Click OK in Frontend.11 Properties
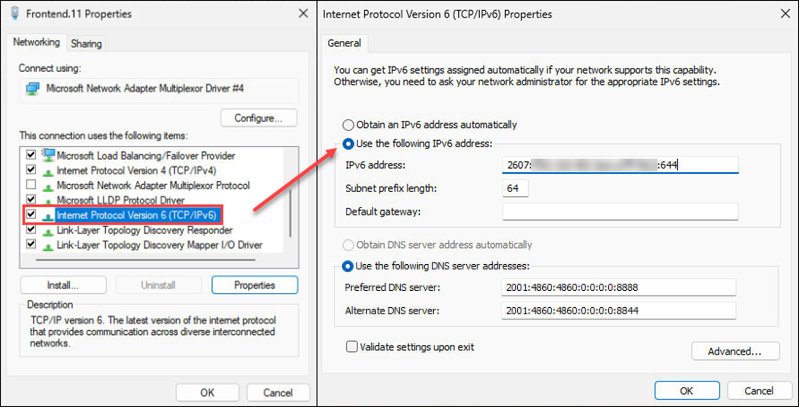 [x=207, y=393]
